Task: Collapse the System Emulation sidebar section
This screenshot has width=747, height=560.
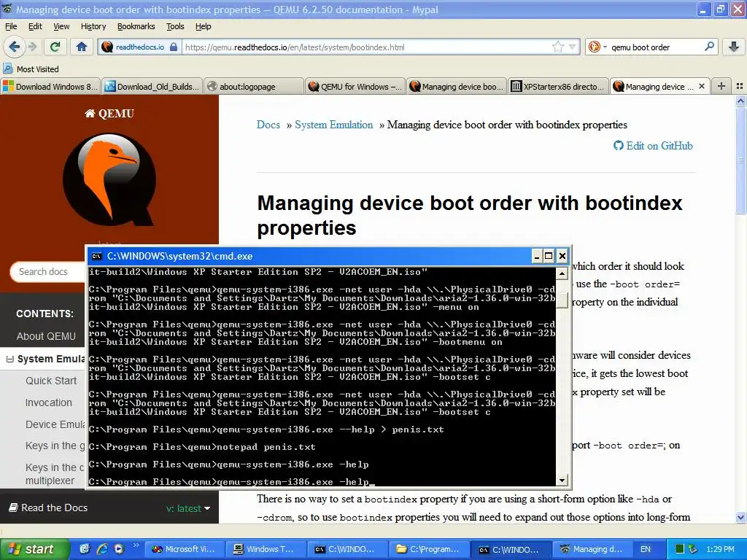Action: (9, 359)
